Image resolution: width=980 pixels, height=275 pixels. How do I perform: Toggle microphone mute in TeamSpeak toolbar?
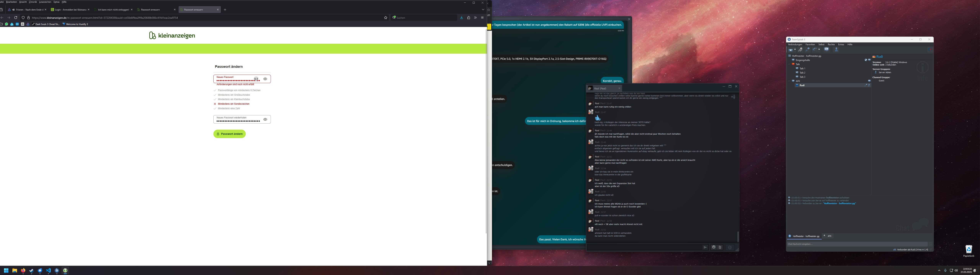point(808,49)
